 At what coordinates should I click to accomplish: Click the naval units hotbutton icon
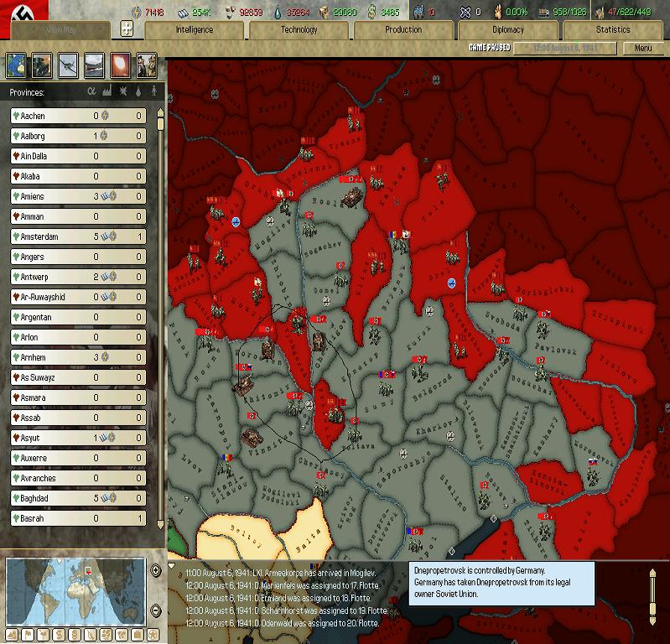94,65
